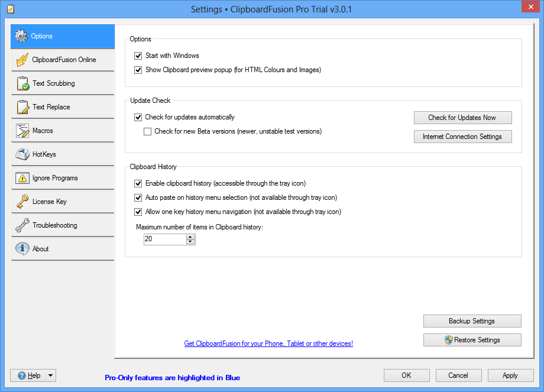
Task: Open Internet Connection Settings
Action: point(462,137)
